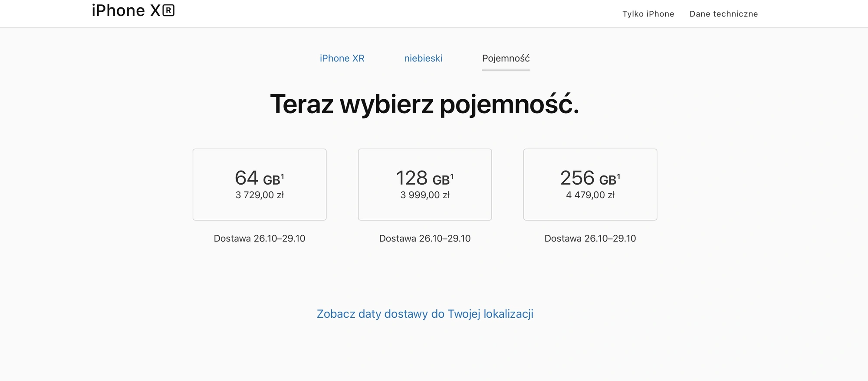Click the iPhone XR logo title
868x381 pixels.
click(133, 10)
